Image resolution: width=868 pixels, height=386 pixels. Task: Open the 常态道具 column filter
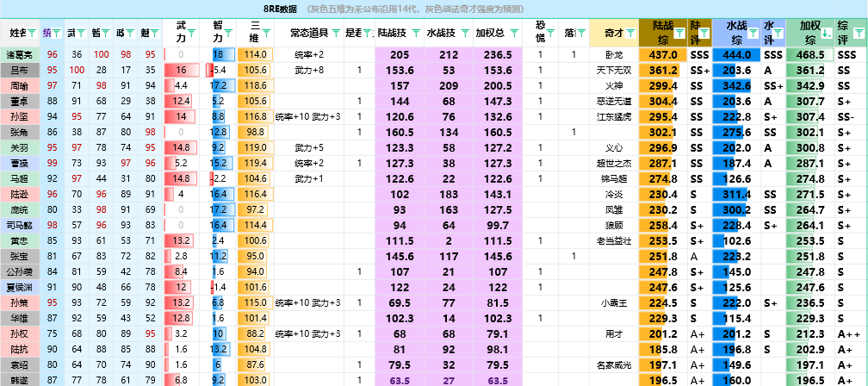pos(336,34)
